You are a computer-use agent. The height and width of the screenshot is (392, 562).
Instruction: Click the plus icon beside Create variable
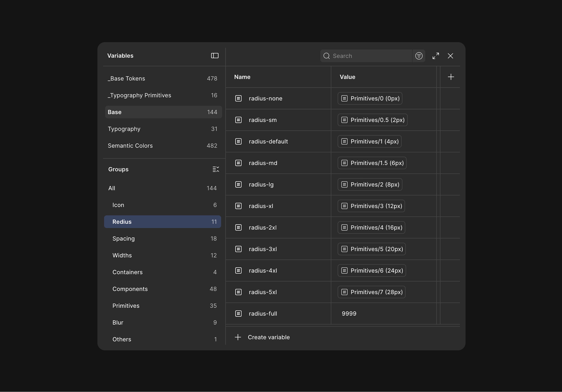(238, 337)
